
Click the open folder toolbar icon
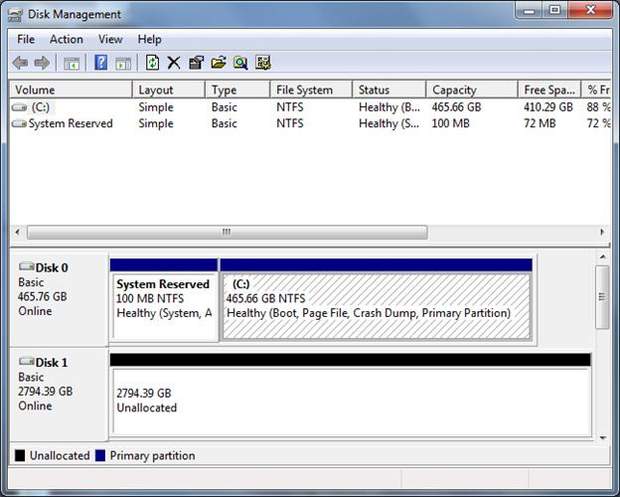(218, 63)
